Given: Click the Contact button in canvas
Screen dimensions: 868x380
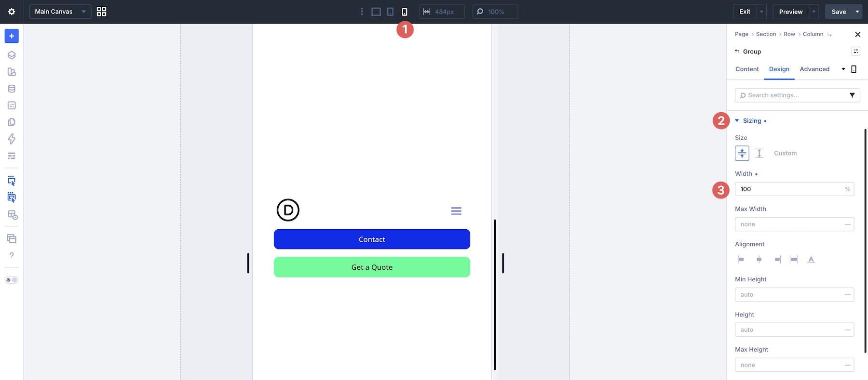Looking at the screenshot, I should tap(372, 239).
